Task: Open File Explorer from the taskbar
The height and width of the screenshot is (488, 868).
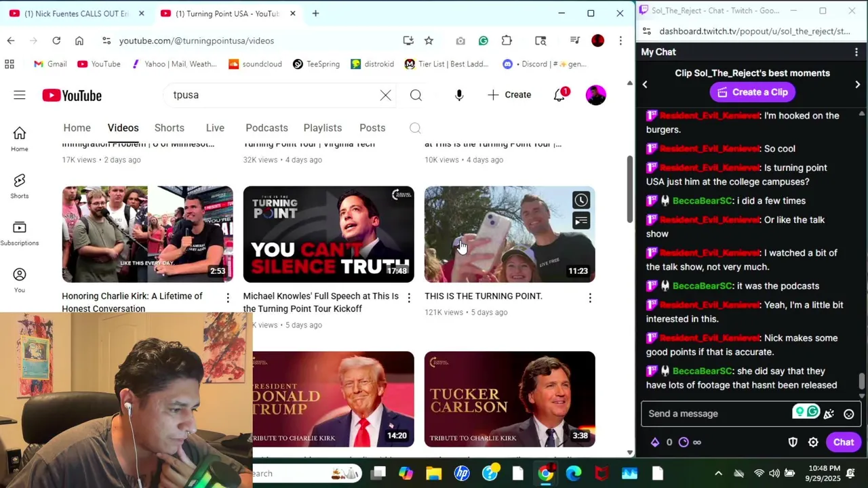Action: point(434,473)
